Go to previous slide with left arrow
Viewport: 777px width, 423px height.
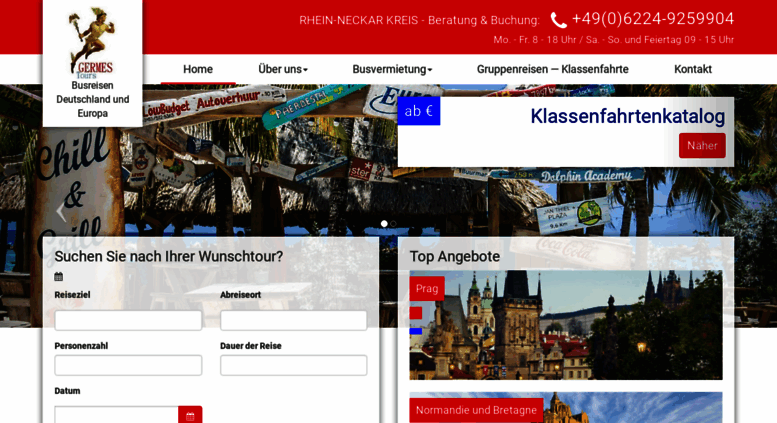coord(61,212)
